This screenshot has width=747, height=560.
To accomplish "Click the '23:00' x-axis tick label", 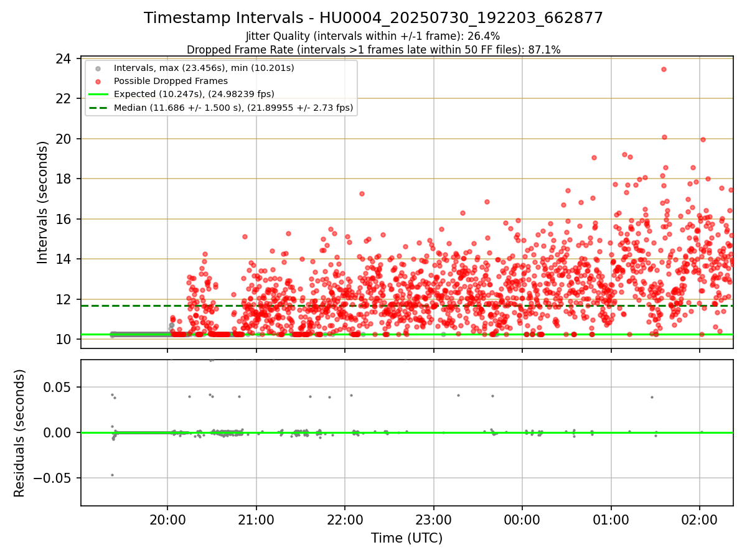I will [434, 520].
